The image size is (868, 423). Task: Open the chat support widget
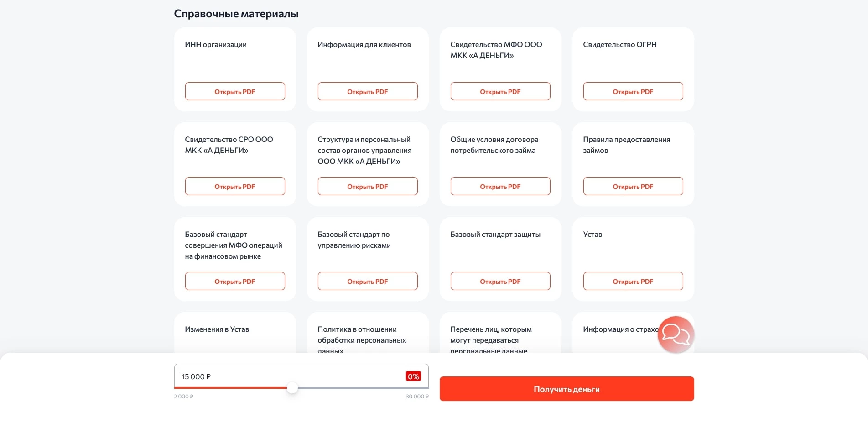tap(676, 334)
